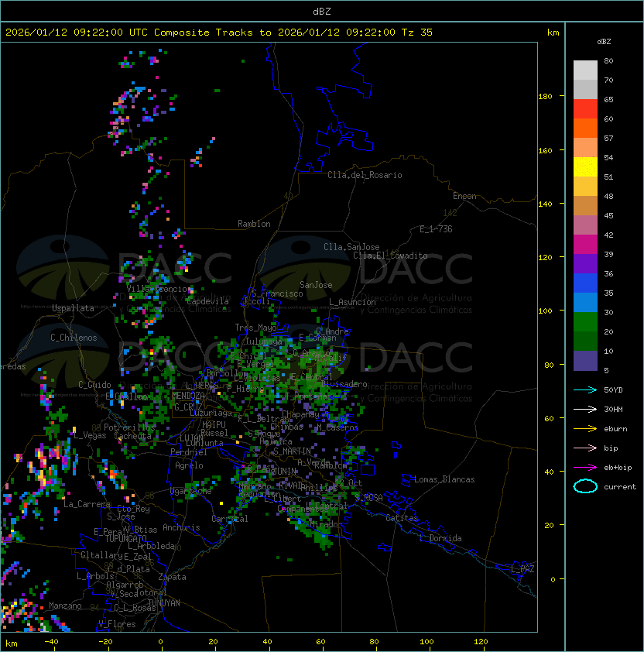Click the cyan 50YD arrow legend icon
The height and width of the screenshot is (652, 644).
click(585, 389)
